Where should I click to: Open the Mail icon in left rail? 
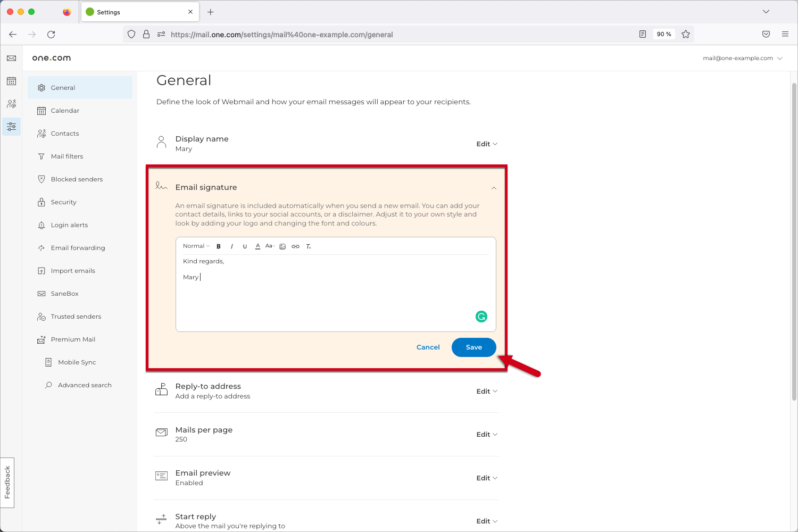point(11,58)
